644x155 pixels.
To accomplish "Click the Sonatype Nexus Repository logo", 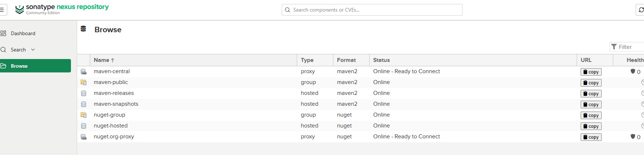I will tap(62, 9).
